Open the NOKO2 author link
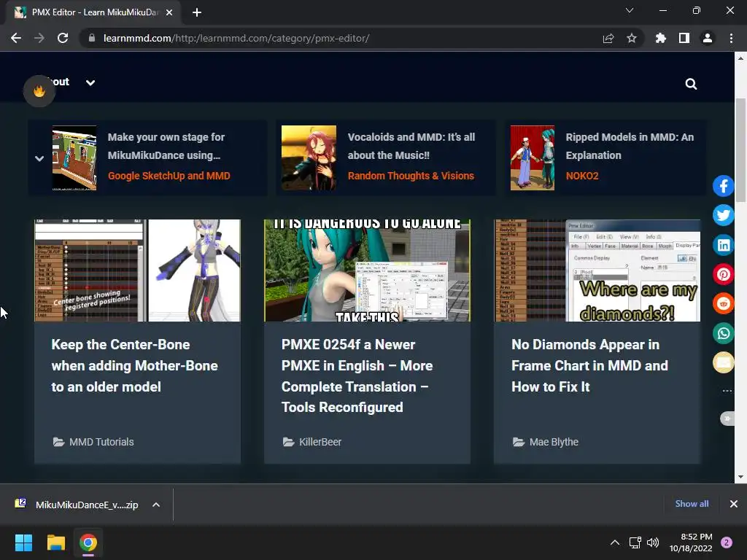 click(581, 176)
